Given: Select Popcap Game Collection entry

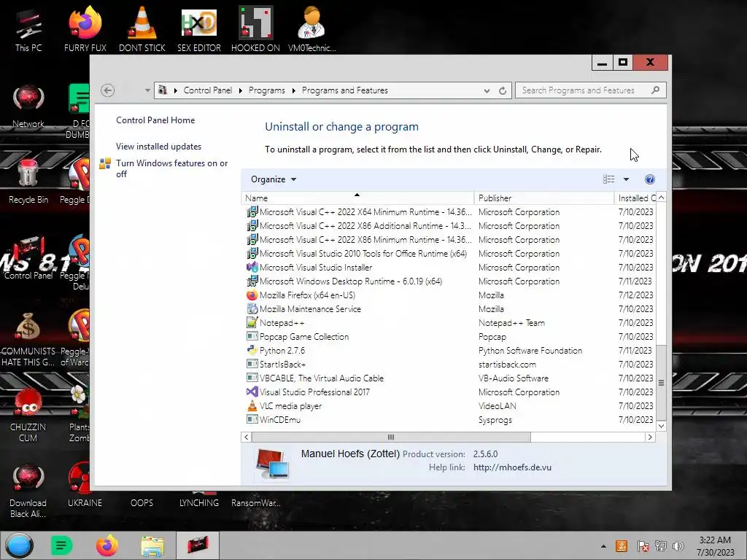Looking at the screenshot, I should (449, 337).
